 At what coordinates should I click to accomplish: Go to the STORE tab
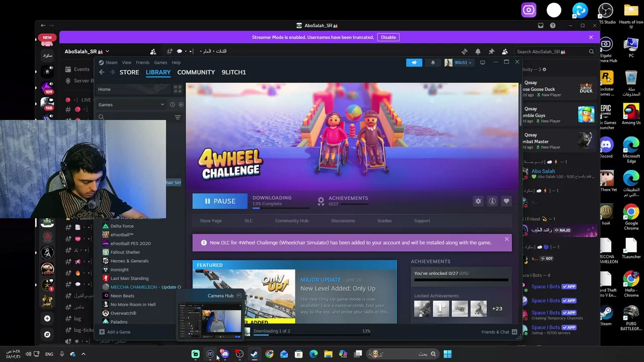(x=129, y=72)
